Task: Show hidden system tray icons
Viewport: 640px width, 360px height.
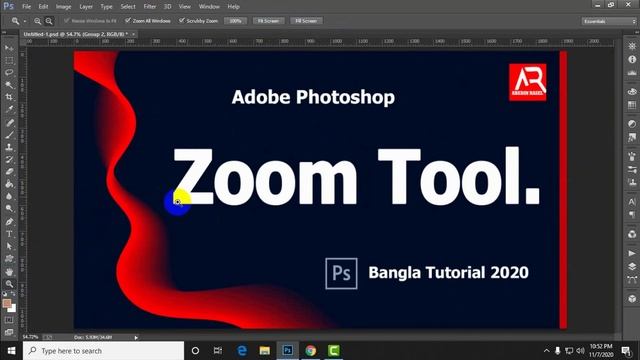Action: tap(547, 351)
